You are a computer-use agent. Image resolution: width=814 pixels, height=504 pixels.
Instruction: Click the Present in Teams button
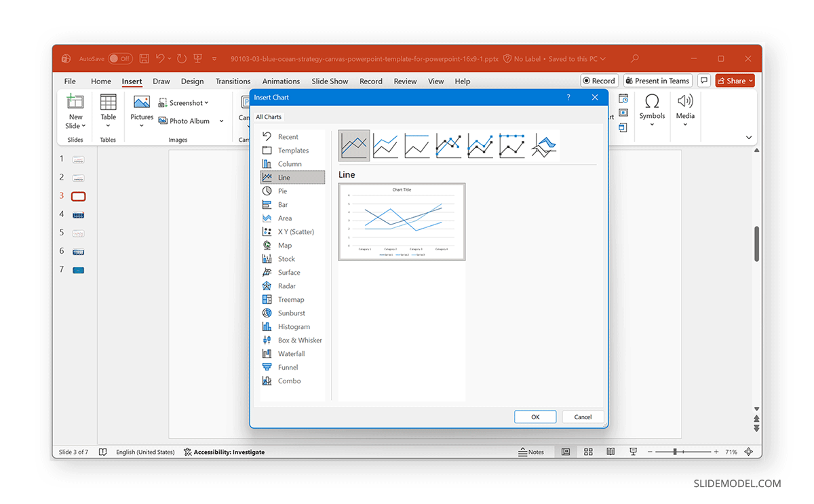tap(657, 80)
